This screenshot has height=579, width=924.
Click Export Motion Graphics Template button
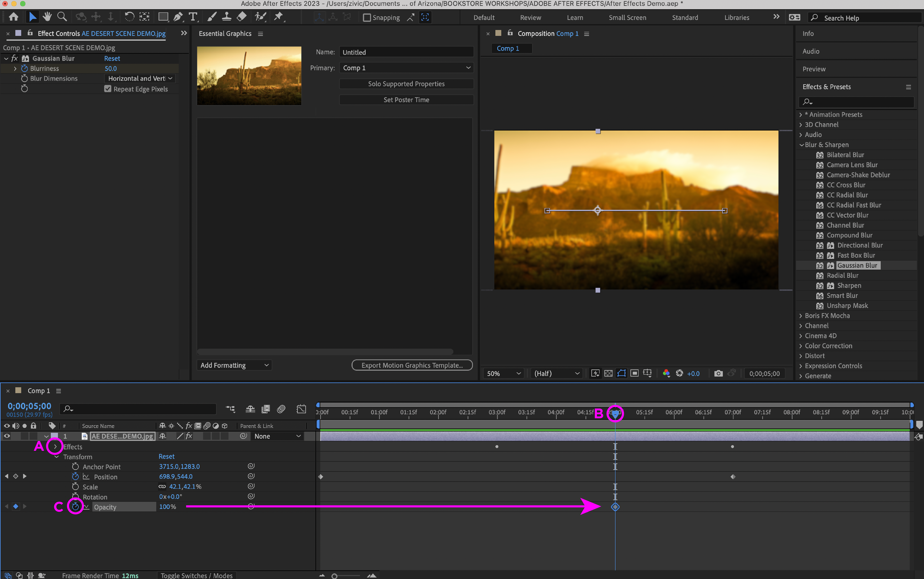click(412, 365)
